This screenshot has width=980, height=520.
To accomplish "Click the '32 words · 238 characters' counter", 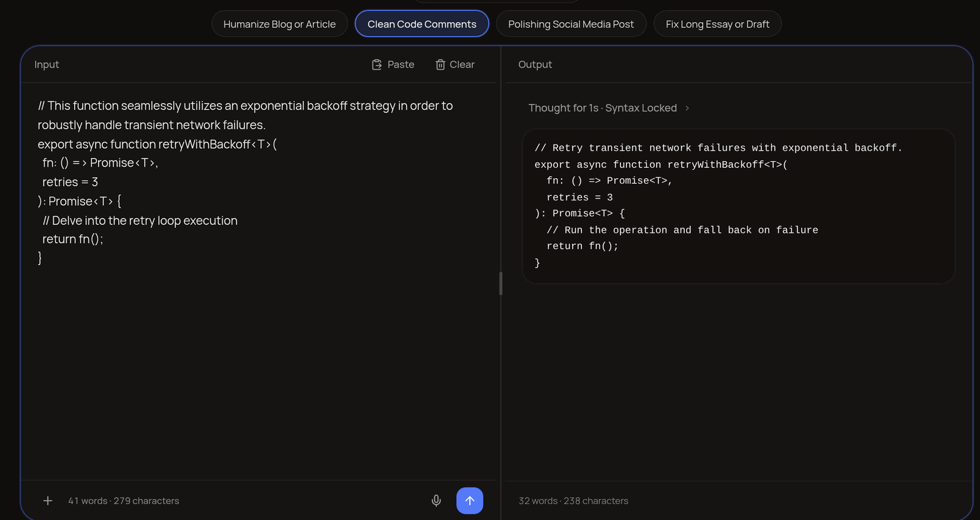I will (573, 500).
